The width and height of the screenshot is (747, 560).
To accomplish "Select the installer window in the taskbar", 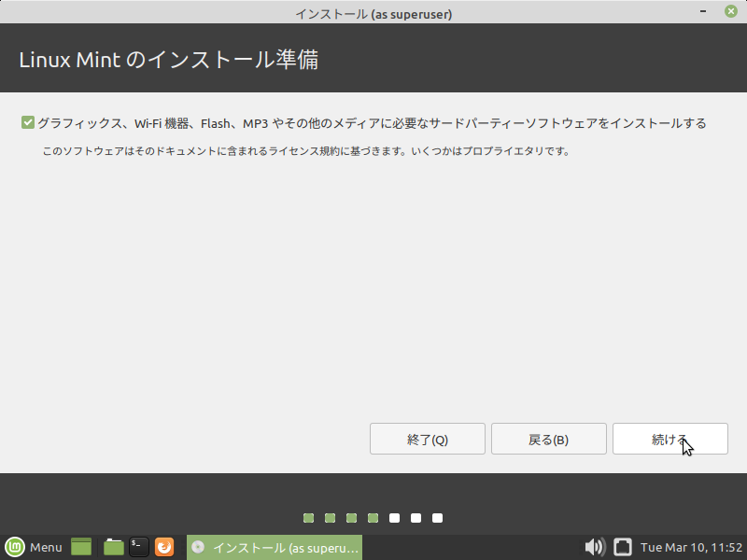I will pos(275,547).
